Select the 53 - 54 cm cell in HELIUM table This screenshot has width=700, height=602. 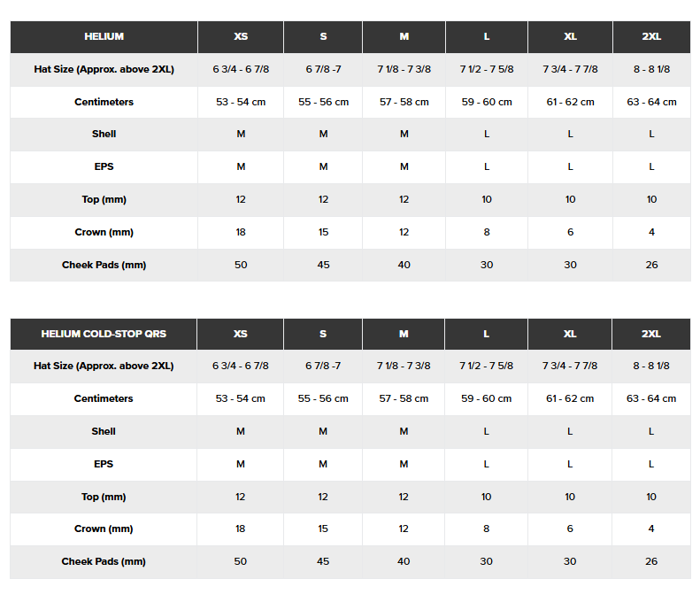click(x=241, y=102)
